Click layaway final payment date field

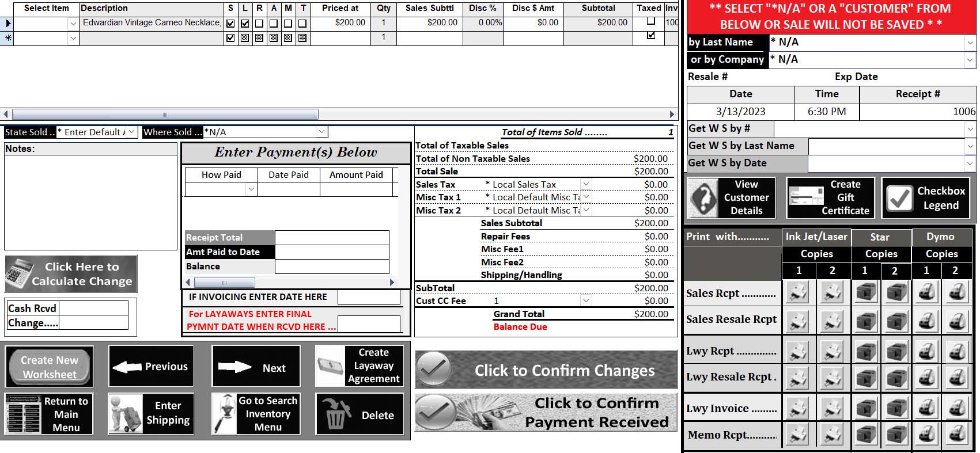pos(369,323)
